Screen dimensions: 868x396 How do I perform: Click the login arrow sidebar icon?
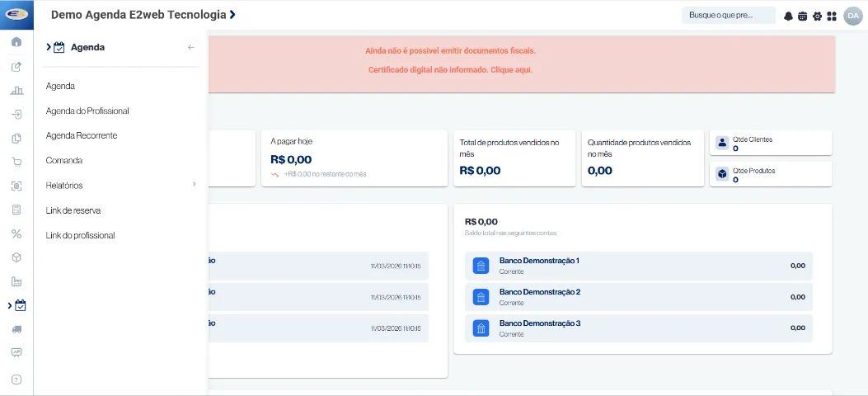[x=16, y=115]
